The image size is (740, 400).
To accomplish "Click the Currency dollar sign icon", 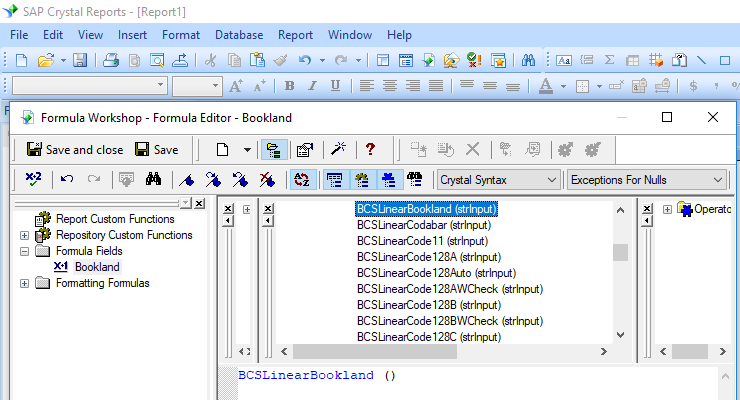I will coord(693,86).
